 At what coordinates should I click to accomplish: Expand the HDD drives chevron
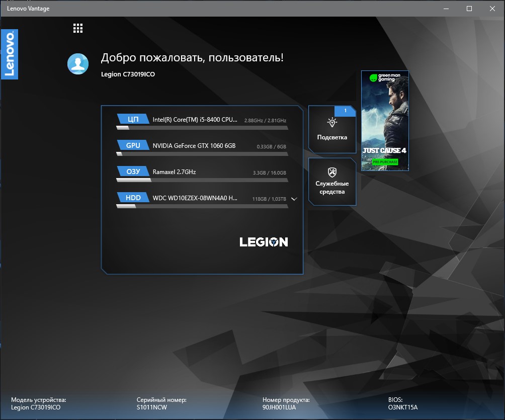coord(294,199)
